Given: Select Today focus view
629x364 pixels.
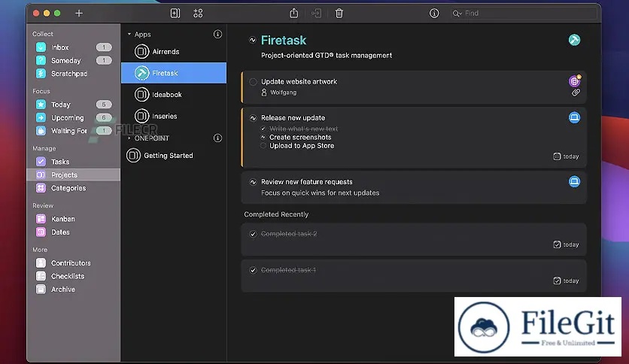Looking at the screenshot, I should 74,105.
